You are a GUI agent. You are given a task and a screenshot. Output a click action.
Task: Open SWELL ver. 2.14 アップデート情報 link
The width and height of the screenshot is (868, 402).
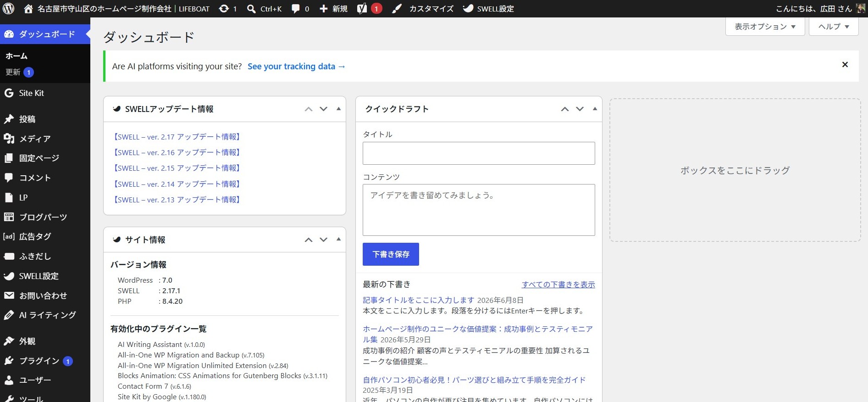point(177,184)
